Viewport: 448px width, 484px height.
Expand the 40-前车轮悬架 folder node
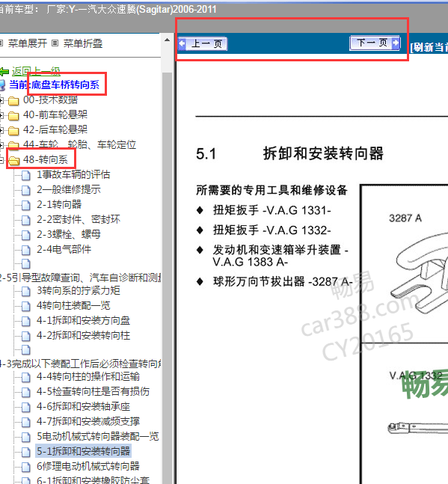coord(1,115)
